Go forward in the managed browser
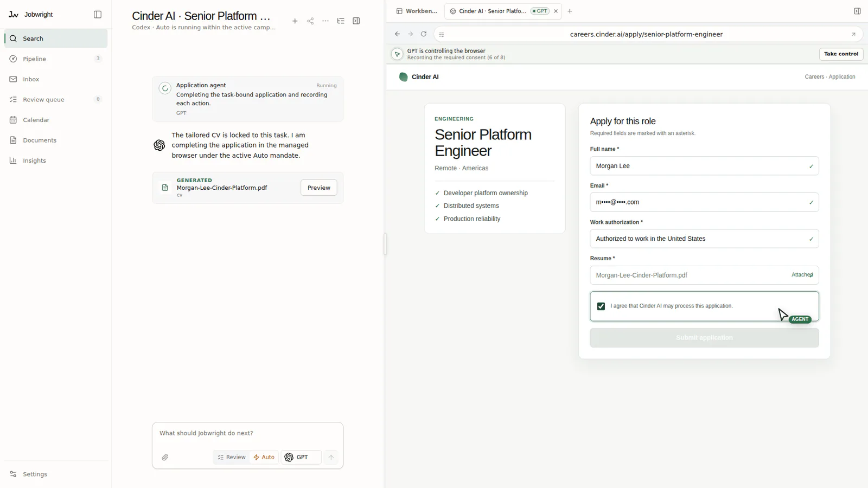This screenshot has width=868, height=488. coord(411,34)
